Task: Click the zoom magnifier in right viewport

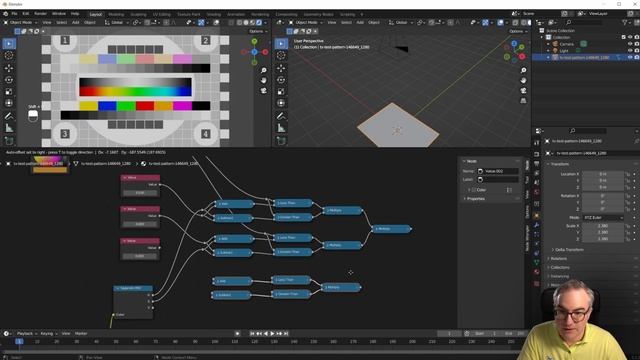Action: (x=523, y=71)
